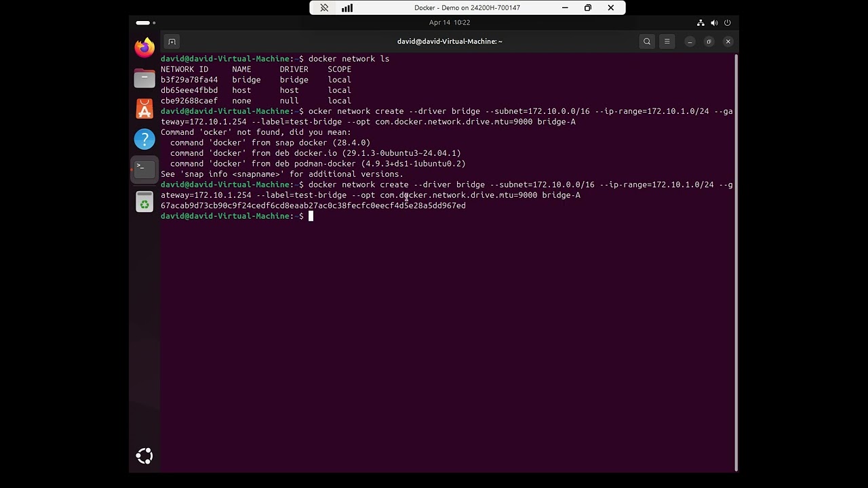Click the signal bars icon in connection bar
Screen dimensions: 868x488
click(347, 8)
